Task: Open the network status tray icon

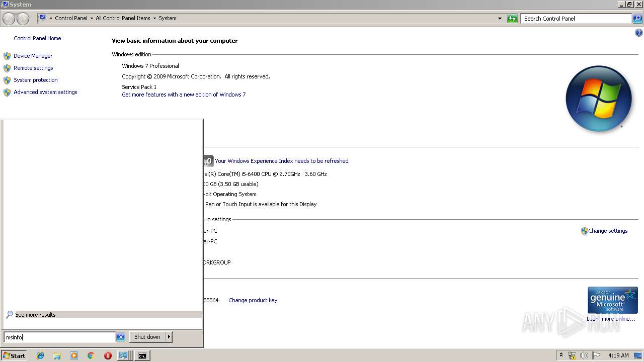Action: click(x=572, y=355)
